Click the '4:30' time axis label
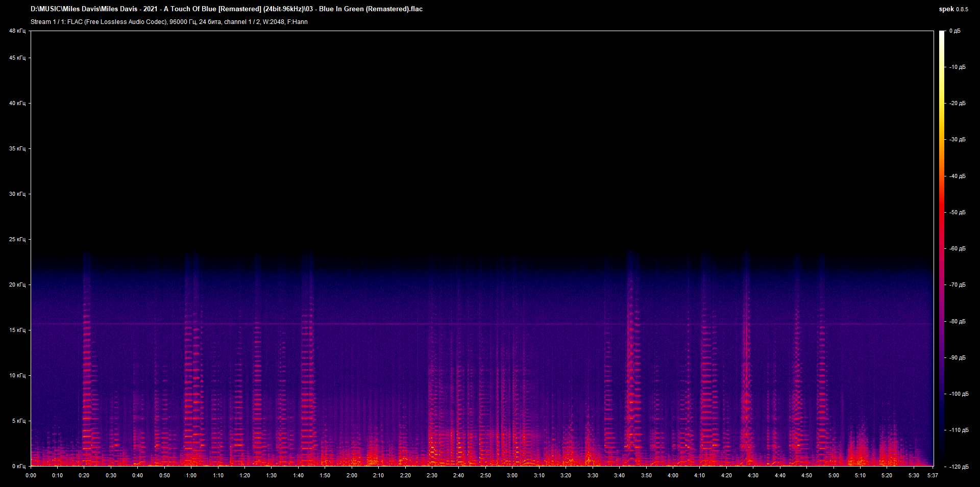980x487 pixels. tap(753, 476)
